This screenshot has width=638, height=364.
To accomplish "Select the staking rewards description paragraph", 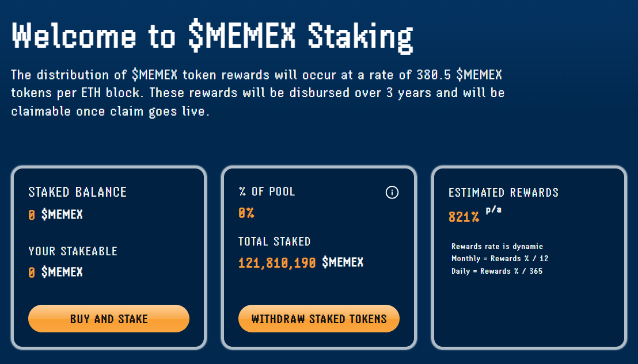I will (x=257, y=93).
